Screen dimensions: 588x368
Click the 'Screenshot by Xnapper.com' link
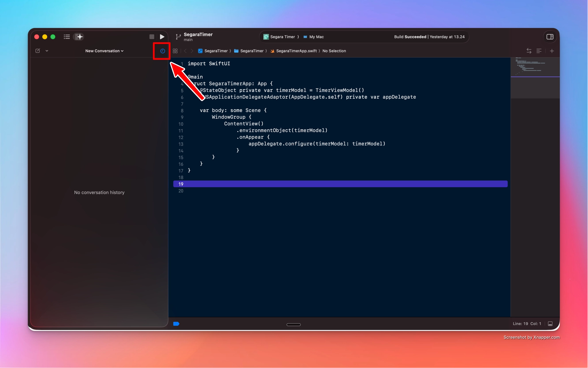coord(531,337)
